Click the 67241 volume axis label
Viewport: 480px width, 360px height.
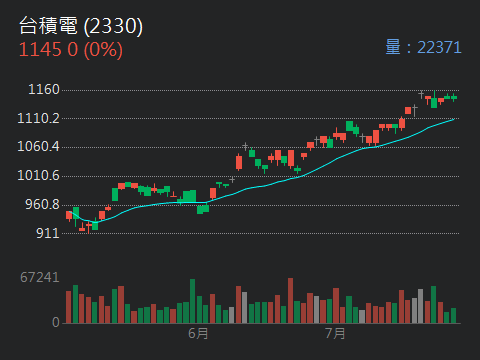[x=40, y=277]
